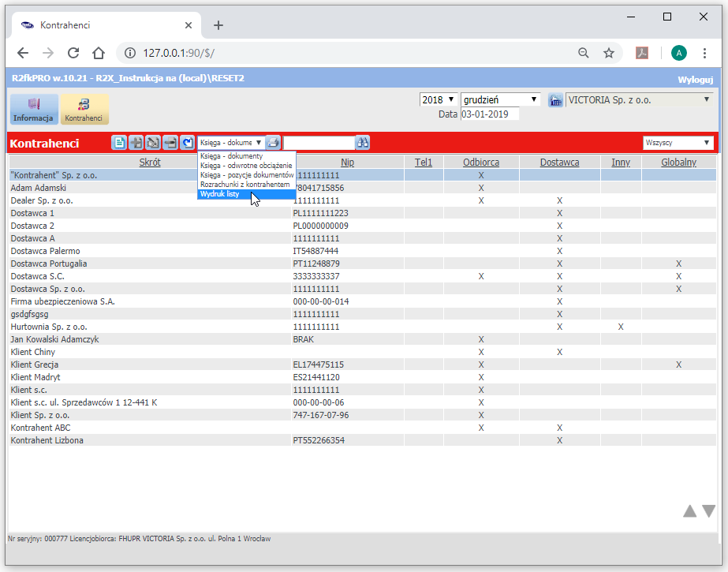The height and width of the screenshot is (572, 728).
Task: Click the Data field showing 03-01-2019
Action: point(490,114)
